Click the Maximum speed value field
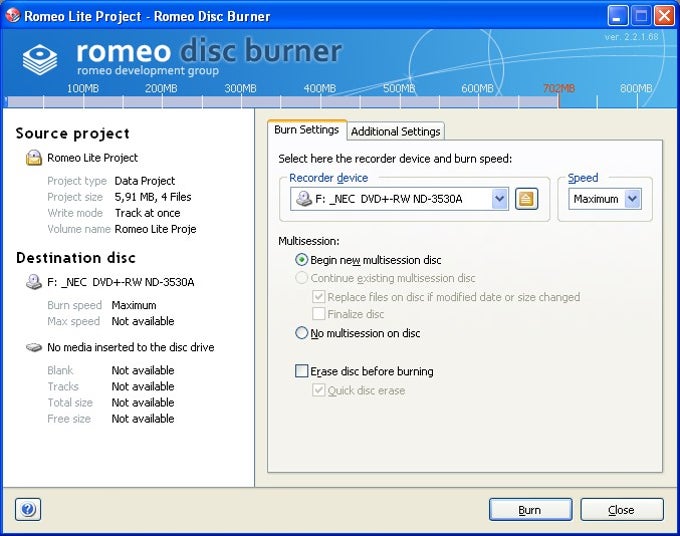680x536 pixels. point(597,199)
